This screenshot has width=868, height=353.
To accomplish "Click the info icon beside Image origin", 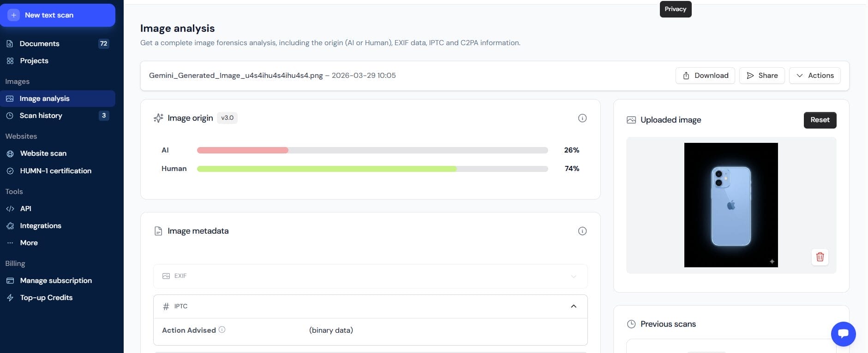I will click(582, 118).
